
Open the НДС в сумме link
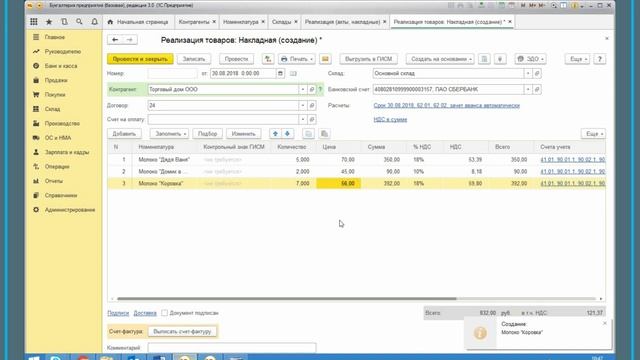click(x=390, y=120)
